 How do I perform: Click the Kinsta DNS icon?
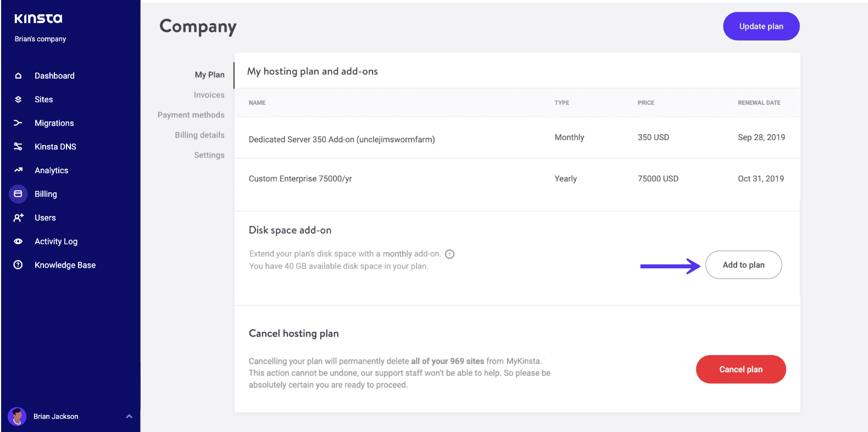click(18, 147)
